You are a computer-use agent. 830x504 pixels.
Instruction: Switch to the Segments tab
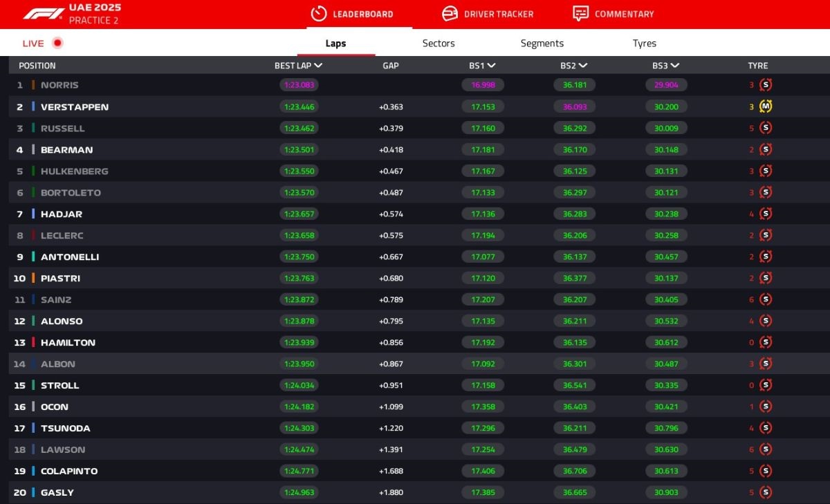[x=542, y=43]
